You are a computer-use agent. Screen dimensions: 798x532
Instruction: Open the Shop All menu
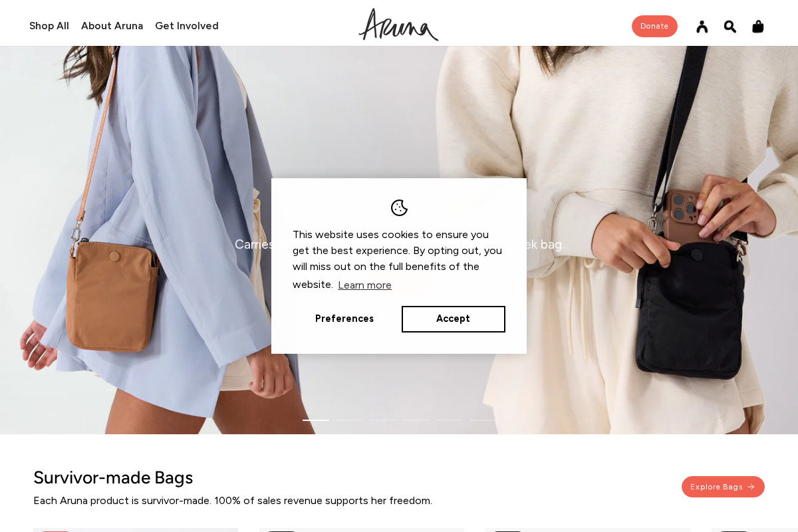(49, 26)
